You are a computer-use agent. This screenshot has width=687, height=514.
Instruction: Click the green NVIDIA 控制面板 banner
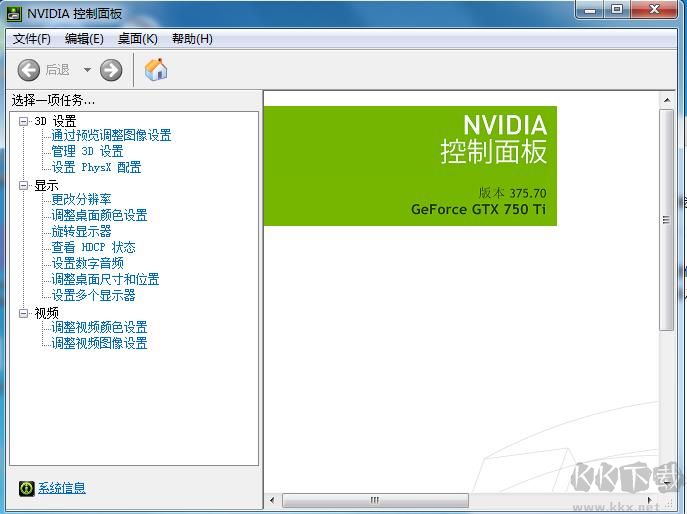(410, 166)
